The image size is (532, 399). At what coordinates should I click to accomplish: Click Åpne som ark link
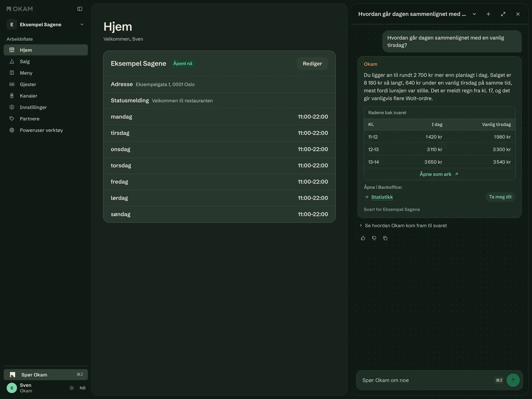(439, 174)
